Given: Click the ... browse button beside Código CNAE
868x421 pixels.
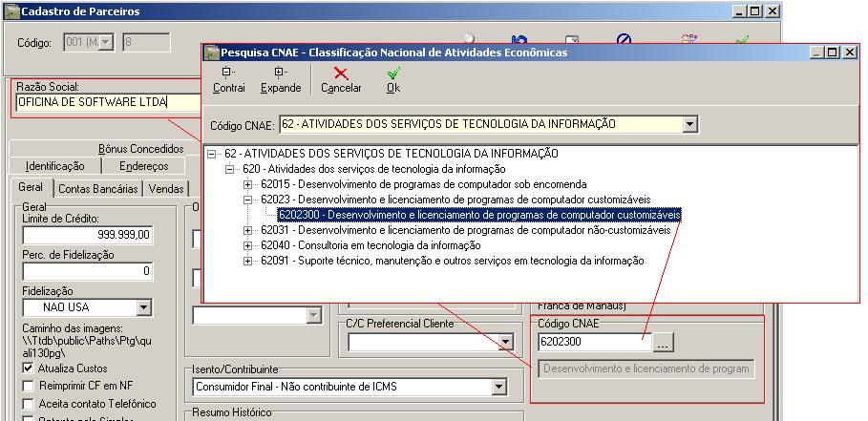Looking at the screenshot, I should (664, 342).
